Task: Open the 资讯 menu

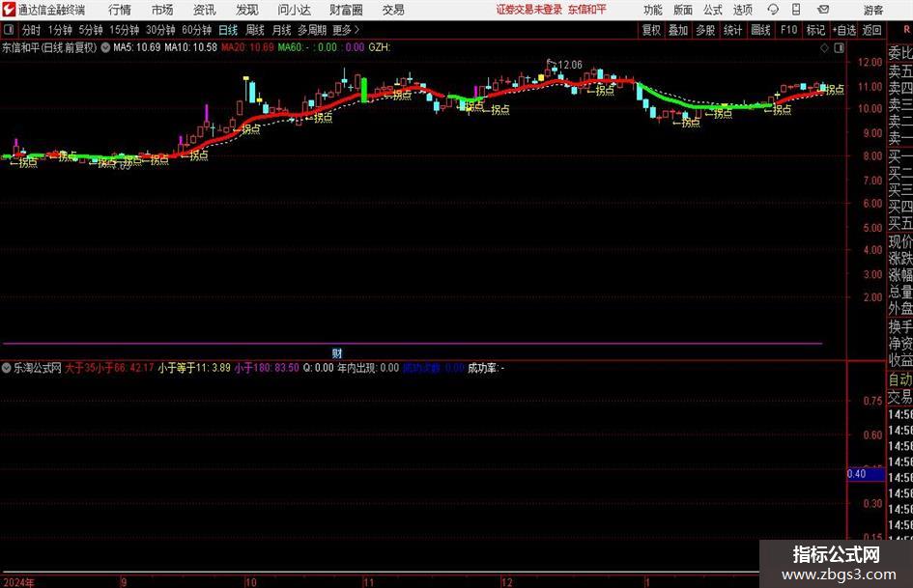Action: point(205,10)
